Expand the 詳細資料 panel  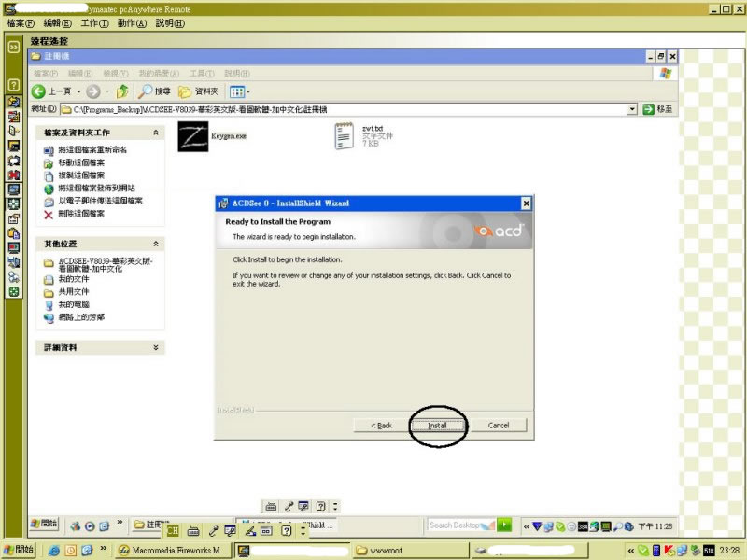point(156,347)
